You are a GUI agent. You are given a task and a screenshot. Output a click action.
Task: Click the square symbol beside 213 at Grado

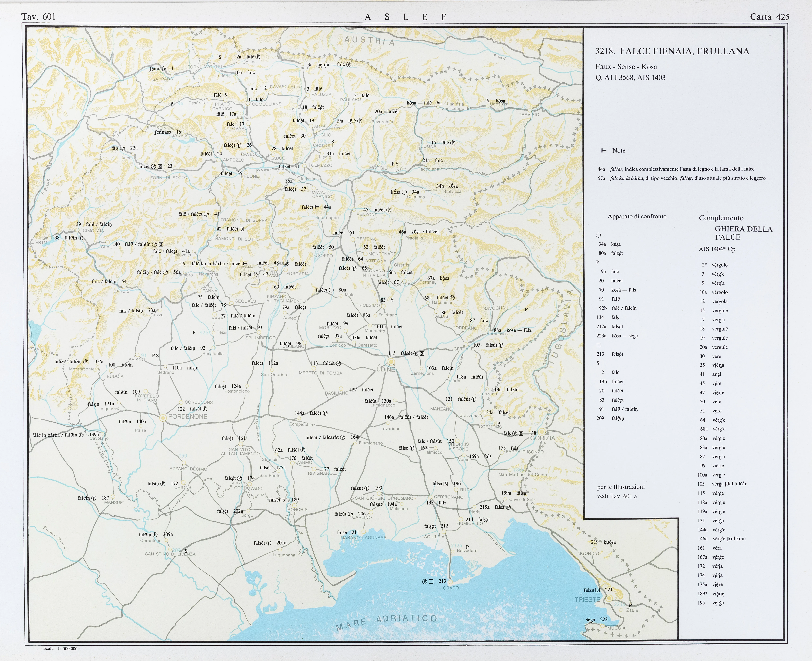point(431,581)
